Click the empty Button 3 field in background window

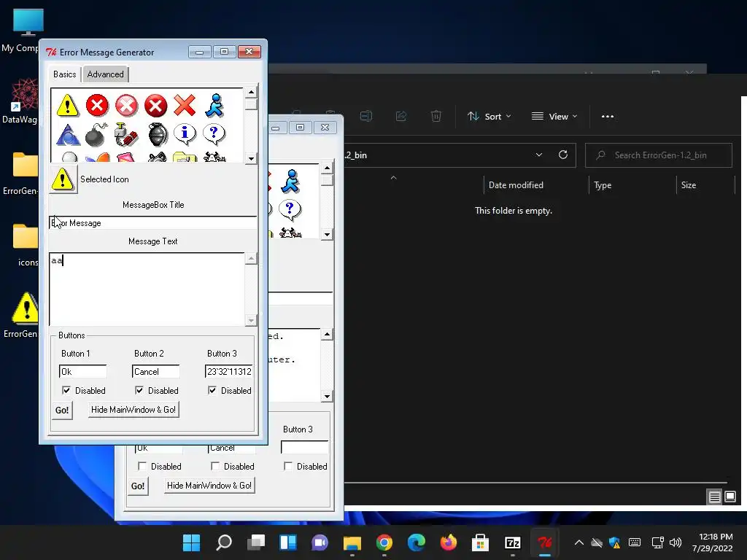tap(304, 447)
